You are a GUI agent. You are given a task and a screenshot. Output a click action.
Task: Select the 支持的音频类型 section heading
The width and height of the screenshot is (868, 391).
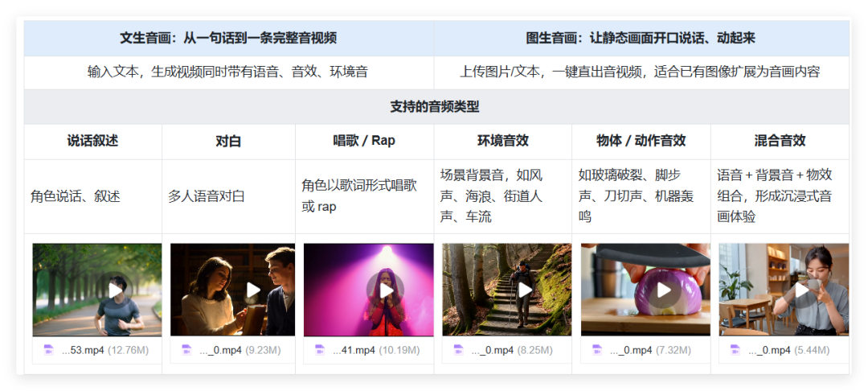click(x=435, y=107)
